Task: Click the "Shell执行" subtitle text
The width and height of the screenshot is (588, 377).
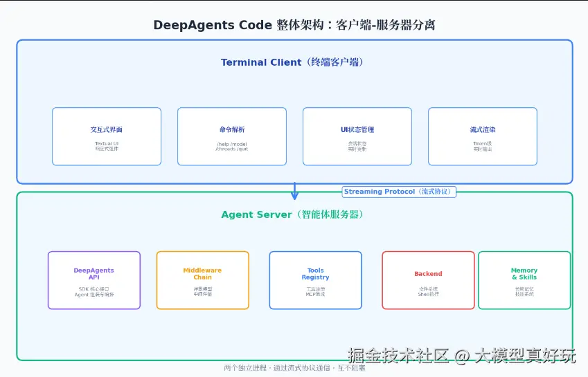Action: [x=428, y=294]
